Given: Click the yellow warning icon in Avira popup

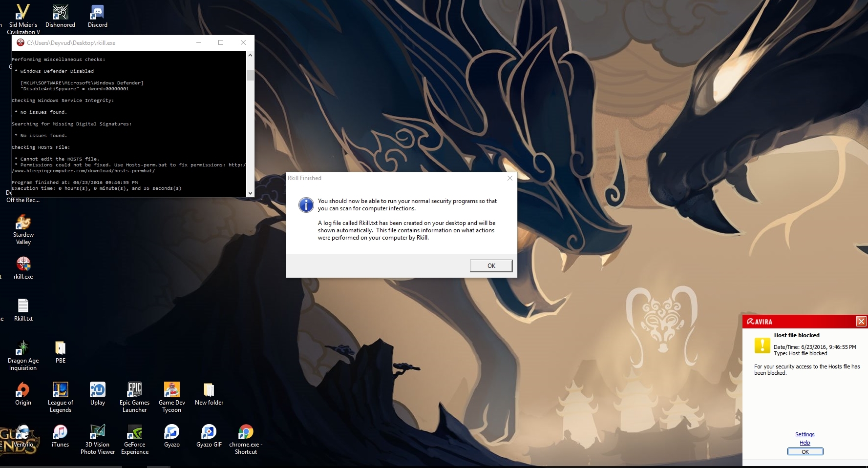Looking at the screenshot, I should click(x=762, y=345).
